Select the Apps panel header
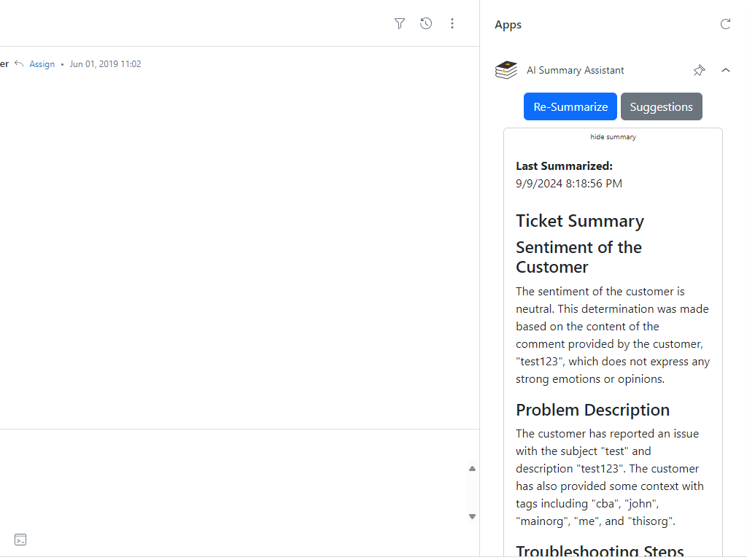 pyautogui.click(x=508, y=25)
